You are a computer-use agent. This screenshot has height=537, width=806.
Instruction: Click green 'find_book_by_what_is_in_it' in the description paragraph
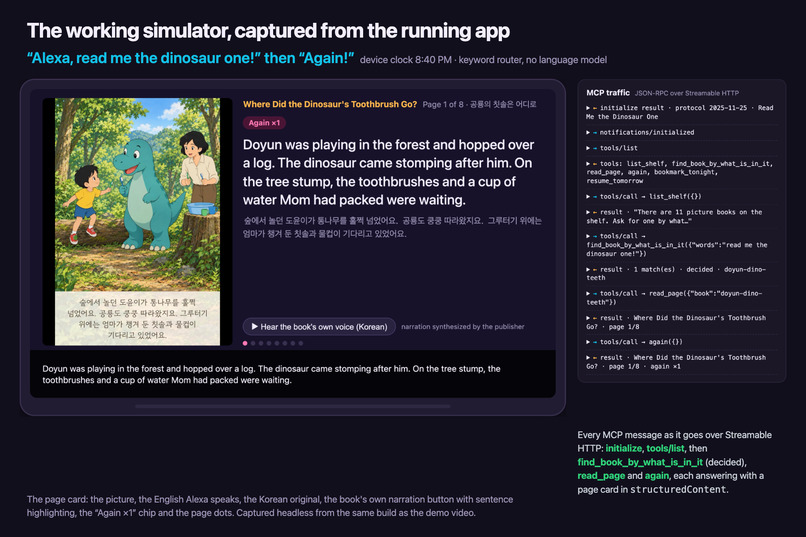click(x=640, y=462)
